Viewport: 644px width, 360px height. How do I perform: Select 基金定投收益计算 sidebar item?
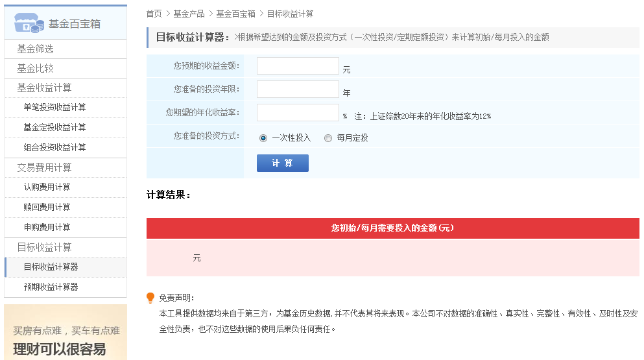[54, 127]
